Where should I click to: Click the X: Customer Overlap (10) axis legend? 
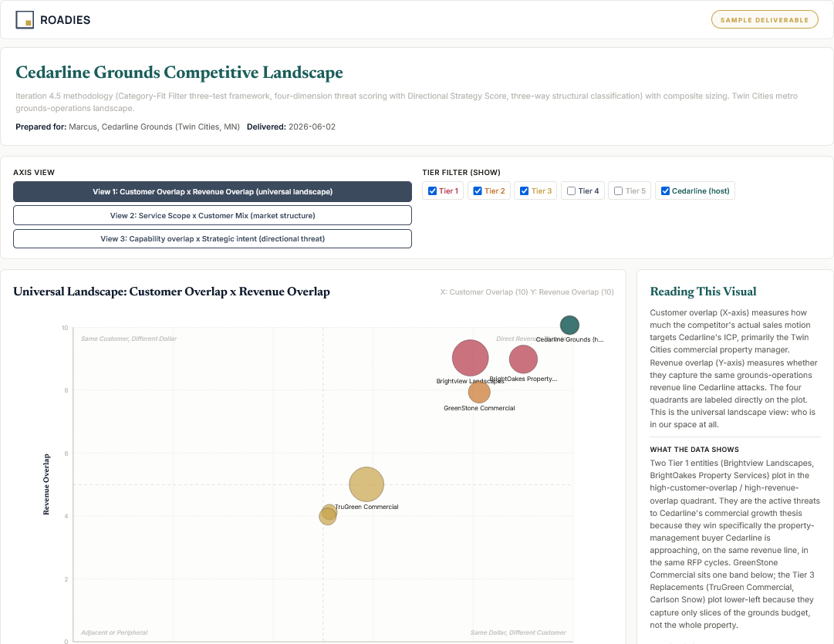[484, 292]
